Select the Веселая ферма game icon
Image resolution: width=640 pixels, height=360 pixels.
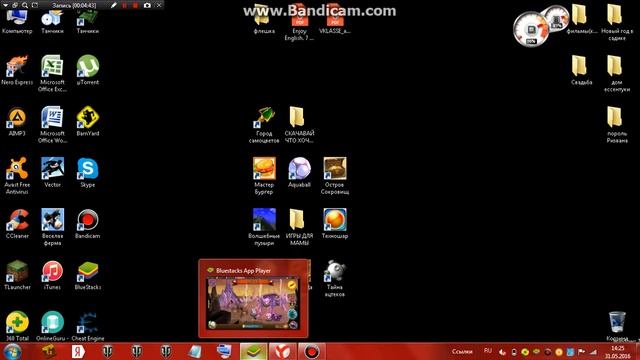click(52, 227)
